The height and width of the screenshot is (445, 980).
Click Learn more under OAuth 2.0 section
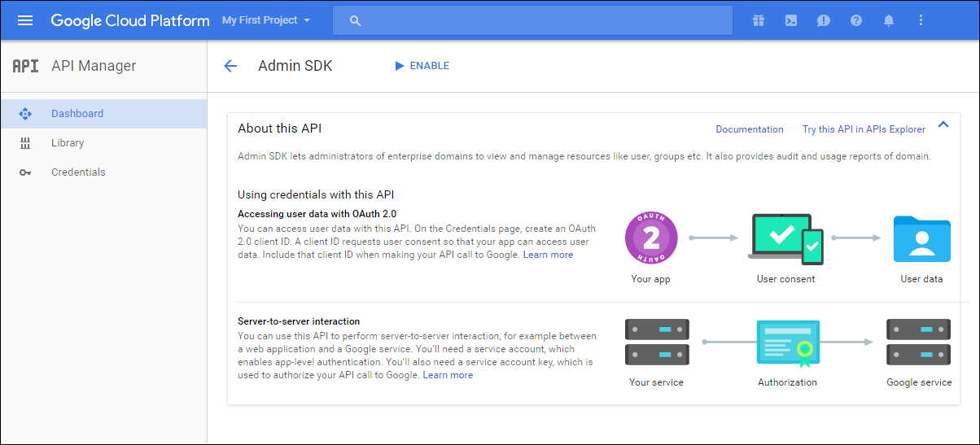pyautogui.click(x=548, y=255)
